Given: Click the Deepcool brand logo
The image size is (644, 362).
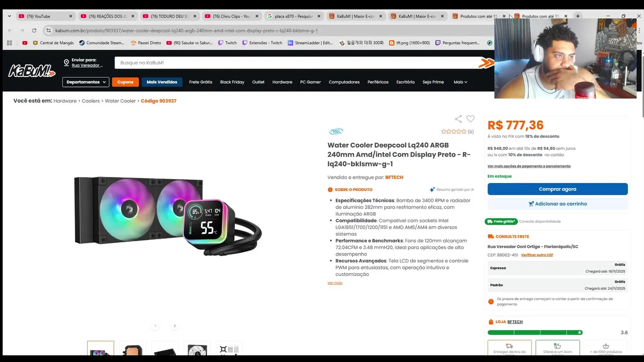Looking at the screenshot, I should 336,132.
